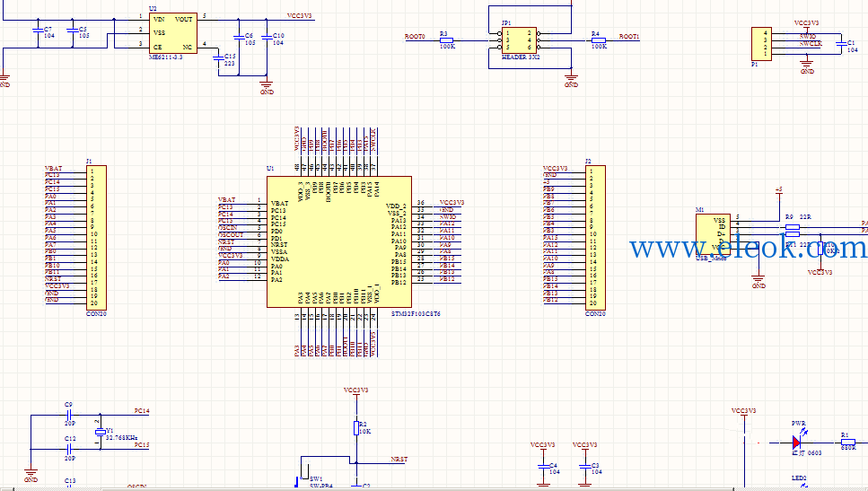This screenshot has width=868, height=491.
Task: Click the SWCLK label at P1 header
Action: click(811, 44)
